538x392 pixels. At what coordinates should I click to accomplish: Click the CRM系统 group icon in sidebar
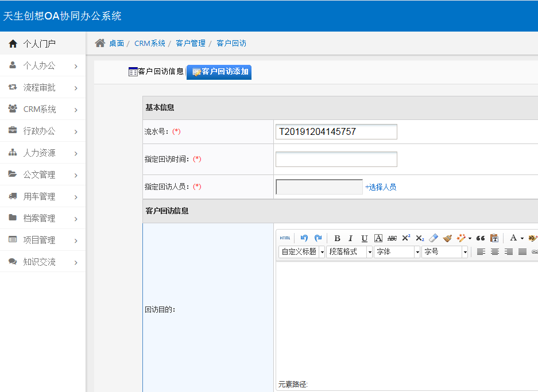(13, 108)
